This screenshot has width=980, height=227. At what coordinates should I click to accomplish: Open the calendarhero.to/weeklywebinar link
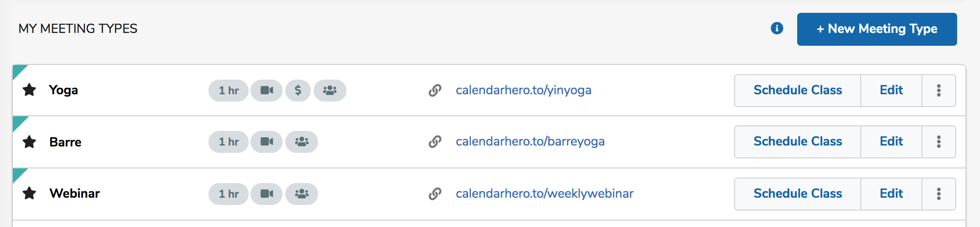click(x=544, y=194)
